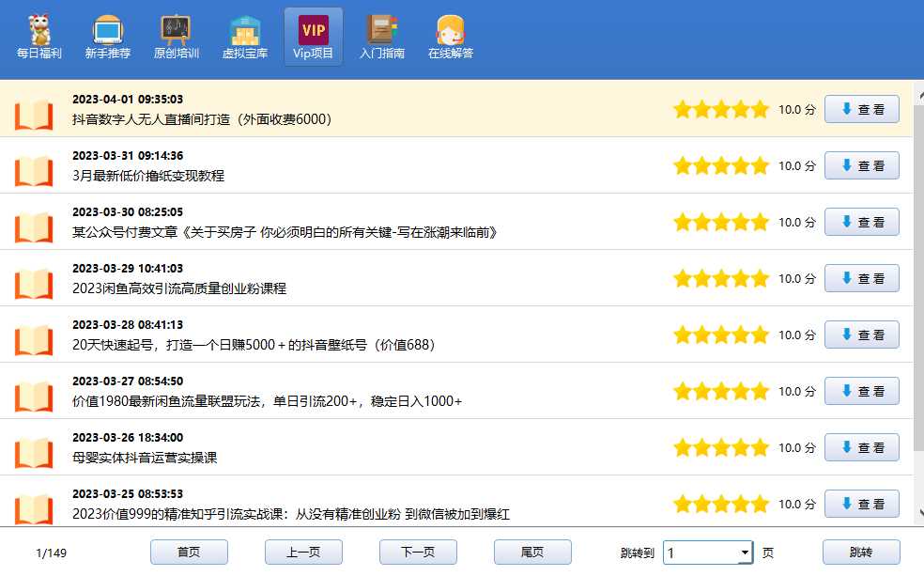The image size is (924, 576).
Task: Click the vertical scrollbar thumb
Action: (x=919, y=277)
